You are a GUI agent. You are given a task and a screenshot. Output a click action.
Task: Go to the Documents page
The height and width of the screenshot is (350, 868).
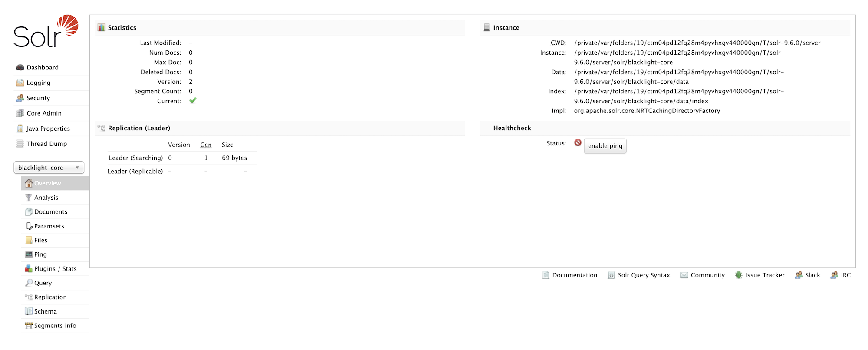(x=51, y=212)
